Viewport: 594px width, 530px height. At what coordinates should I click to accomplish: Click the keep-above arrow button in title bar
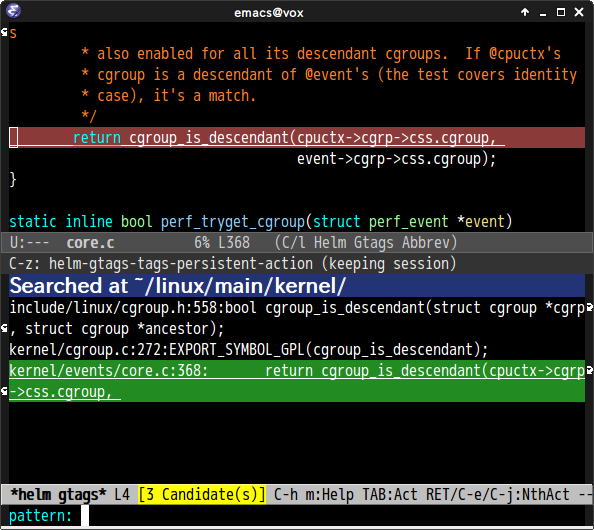pos(525,13)
